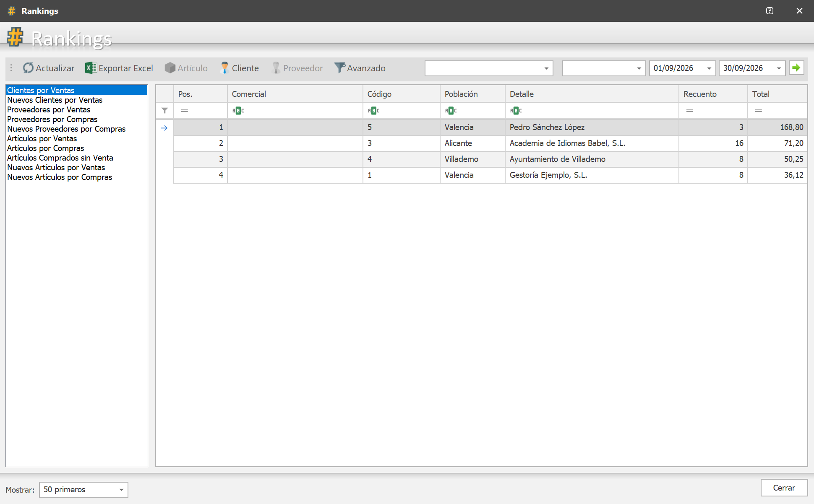
Task: Click Total column equals filter icon
Action: point(758,111)
